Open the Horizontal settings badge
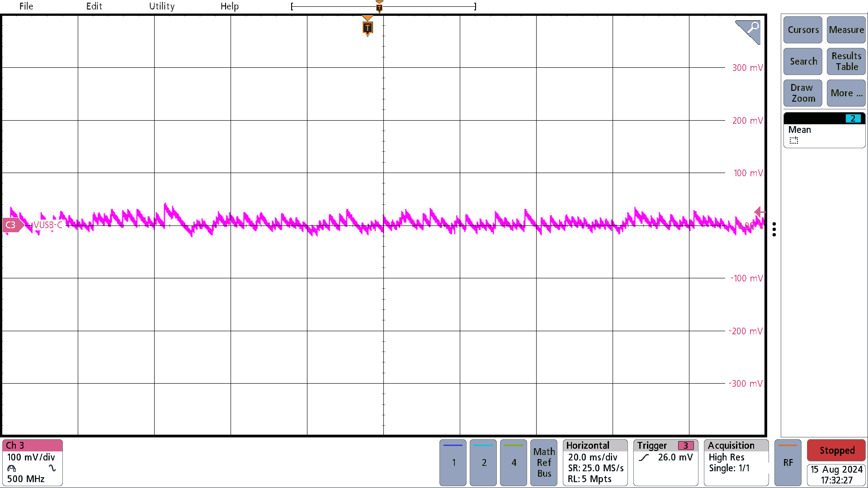868x488 pixels. pos(595,463)
